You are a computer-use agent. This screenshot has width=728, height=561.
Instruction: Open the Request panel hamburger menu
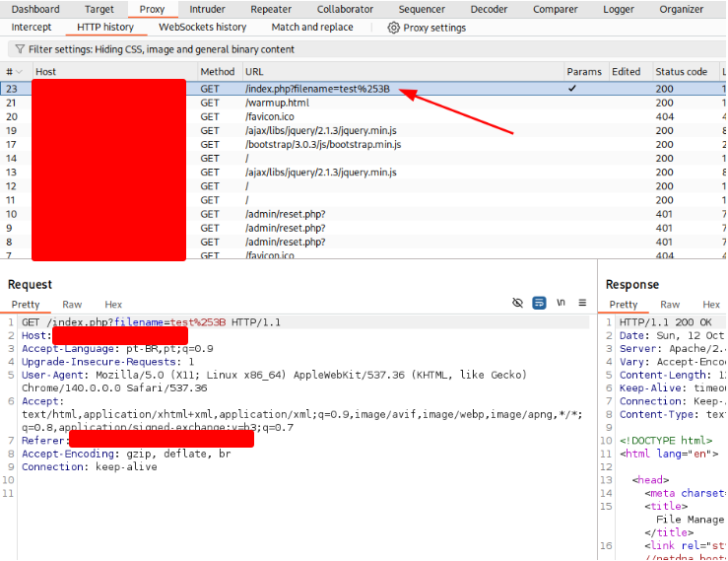coord(582,303)
